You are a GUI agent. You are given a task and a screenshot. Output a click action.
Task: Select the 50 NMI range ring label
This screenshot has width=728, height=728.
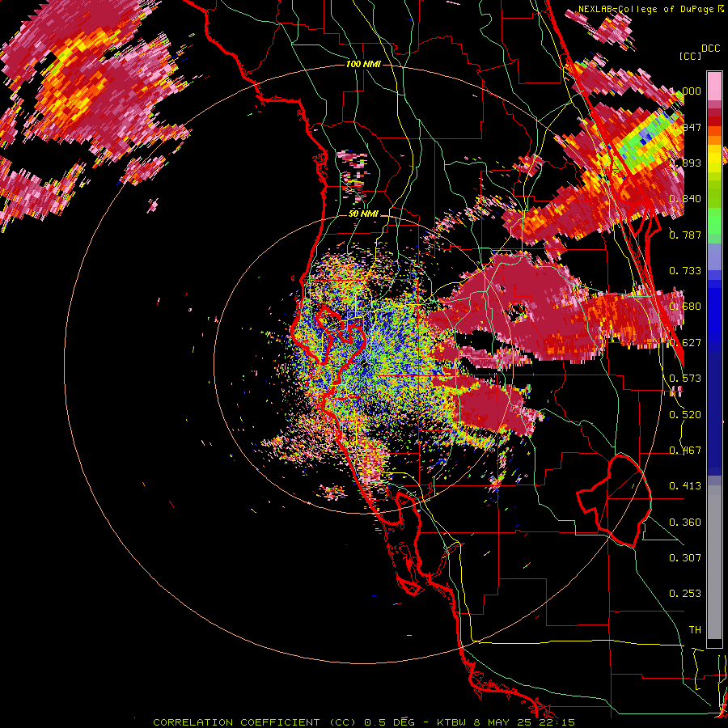tap(363, 214)
